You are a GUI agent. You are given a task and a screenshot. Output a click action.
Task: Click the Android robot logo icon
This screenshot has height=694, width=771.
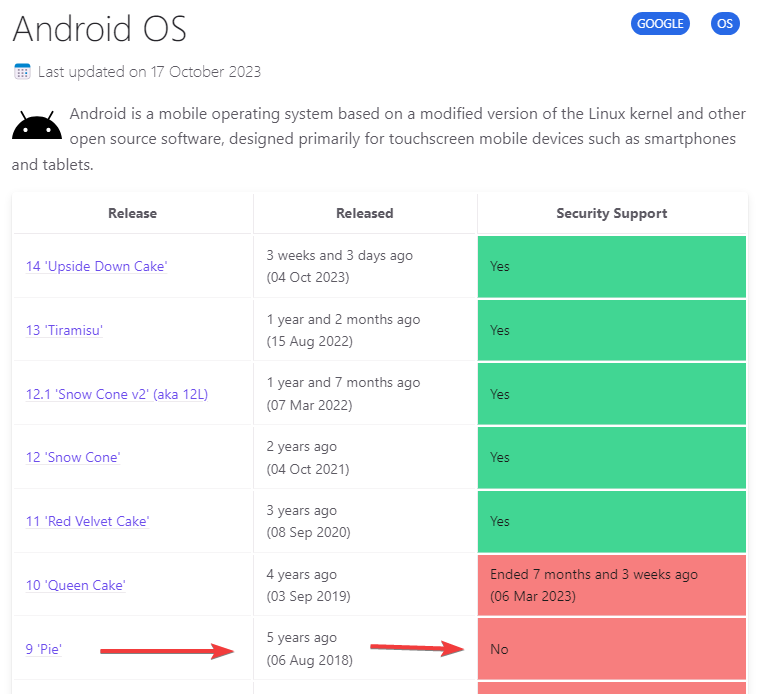tap(37, 127)
